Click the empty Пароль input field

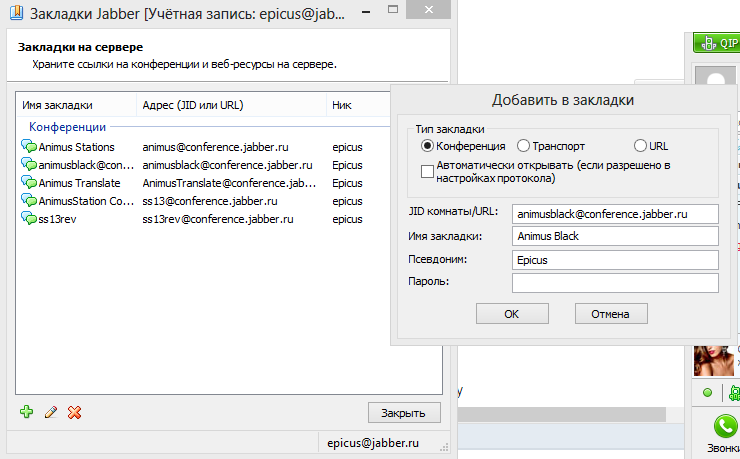tap(615, 283)
